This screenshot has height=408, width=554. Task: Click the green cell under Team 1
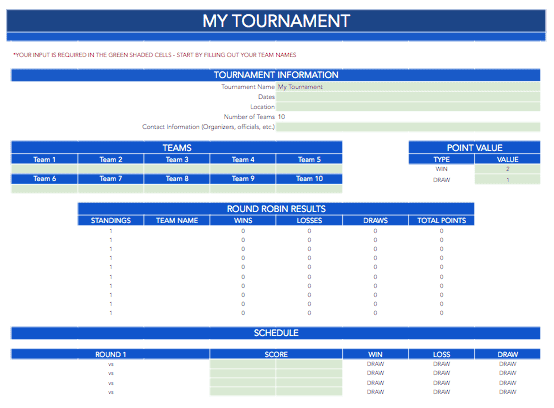coord(45,169)
